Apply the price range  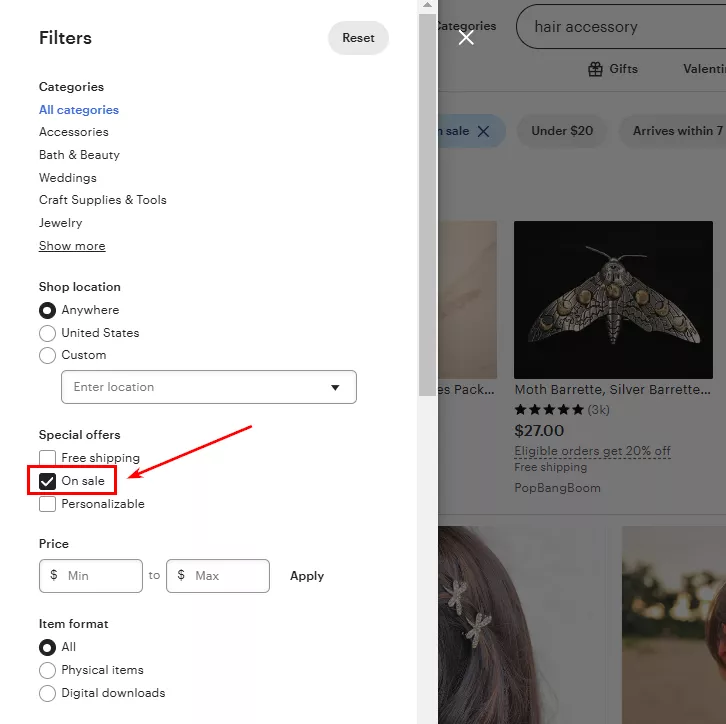pos(307,576)
